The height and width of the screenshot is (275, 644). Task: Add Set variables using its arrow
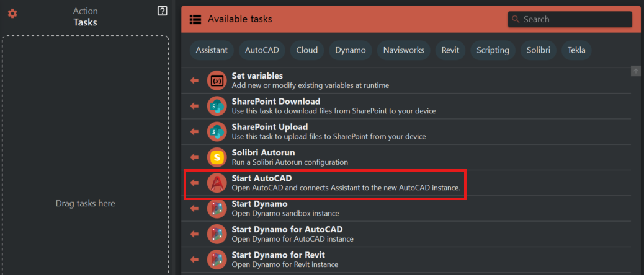194,81
